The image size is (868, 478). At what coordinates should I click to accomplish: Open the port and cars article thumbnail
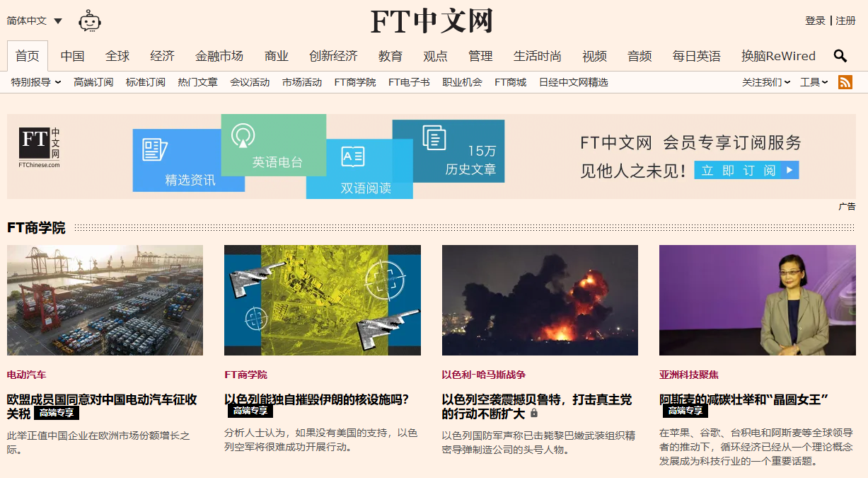coord(105,300)
